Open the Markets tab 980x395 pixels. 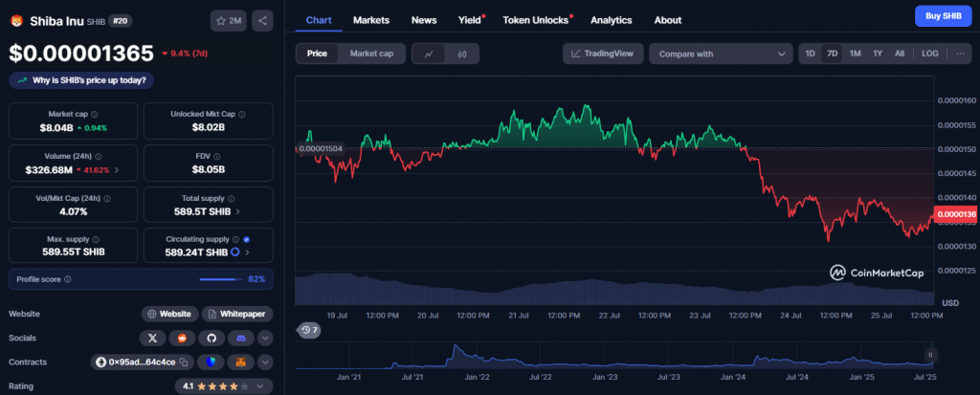(371, 20)
